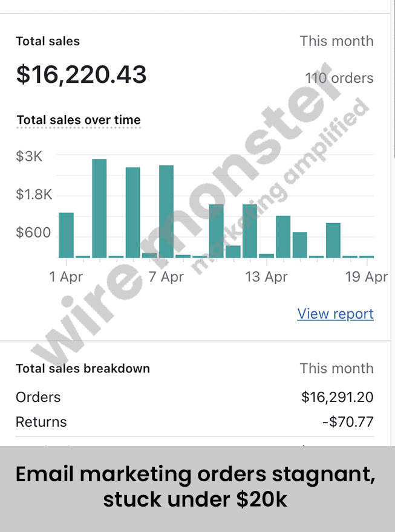This screenshot has height=532, width=395.
Task: Click the Returns row in breakdown
Action: tap(194, 422)
